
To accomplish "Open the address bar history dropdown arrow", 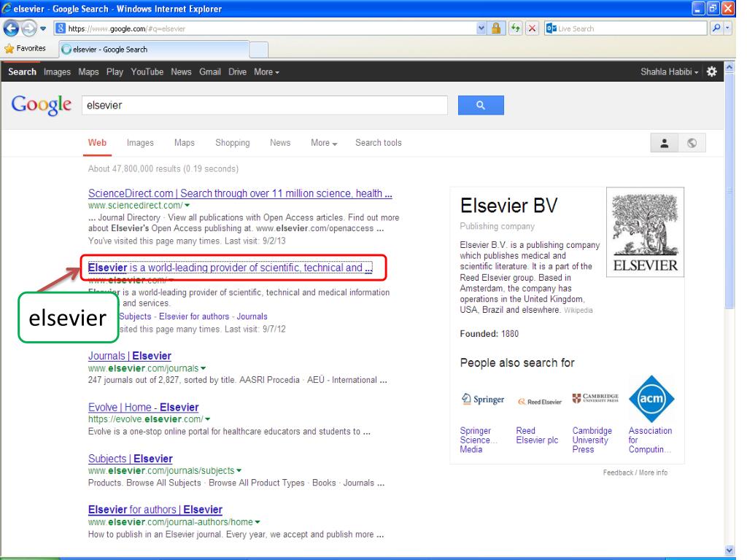I will coord(481,28).
